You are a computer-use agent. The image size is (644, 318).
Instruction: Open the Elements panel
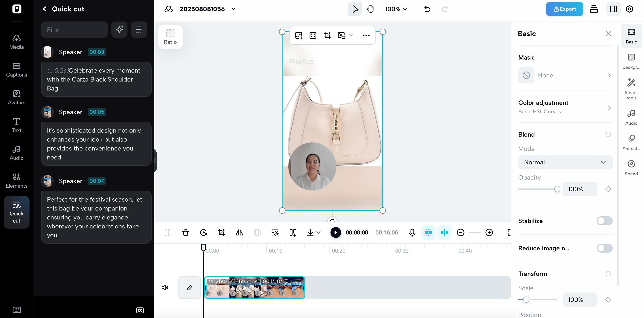16,180
